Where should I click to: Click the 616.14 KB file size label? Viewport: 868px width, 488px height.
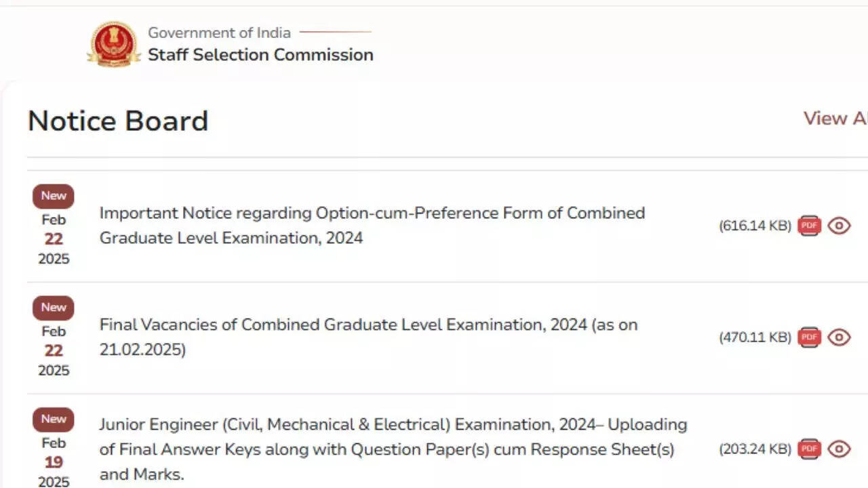pos(755,226)
